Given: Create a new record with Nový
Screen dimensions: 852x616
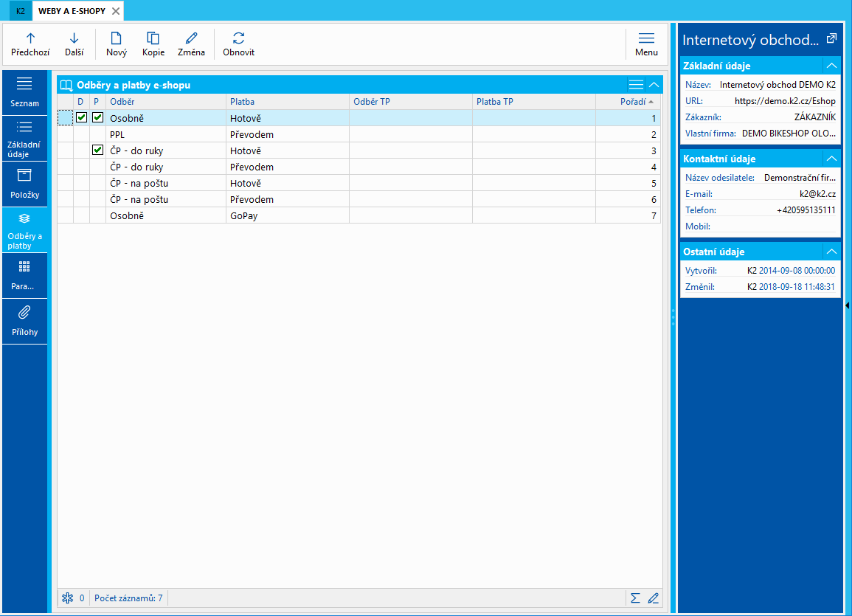Looking at the screenshot, I should point(116,38).
